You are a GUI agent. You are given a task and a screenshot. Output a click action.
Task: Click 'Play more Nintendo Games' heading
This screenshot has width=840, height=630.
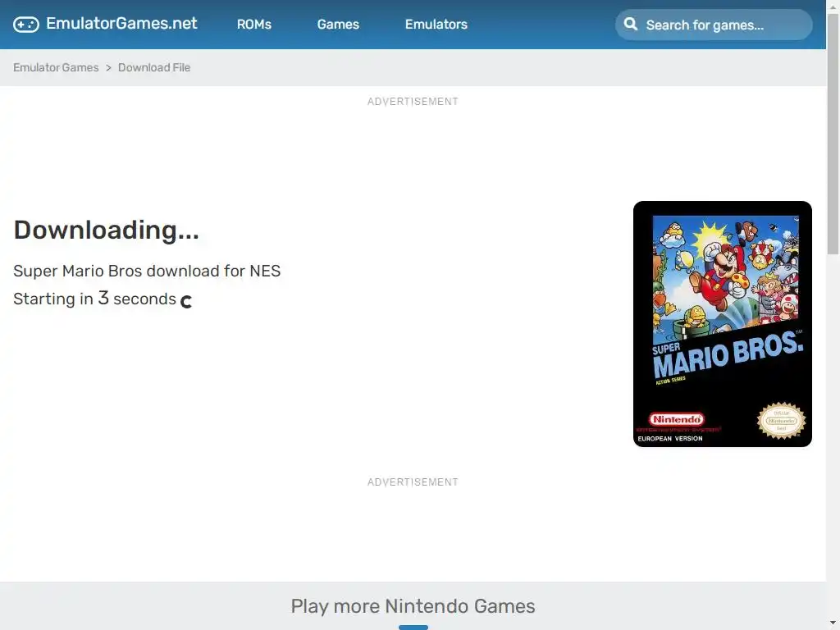pos(413,606)
